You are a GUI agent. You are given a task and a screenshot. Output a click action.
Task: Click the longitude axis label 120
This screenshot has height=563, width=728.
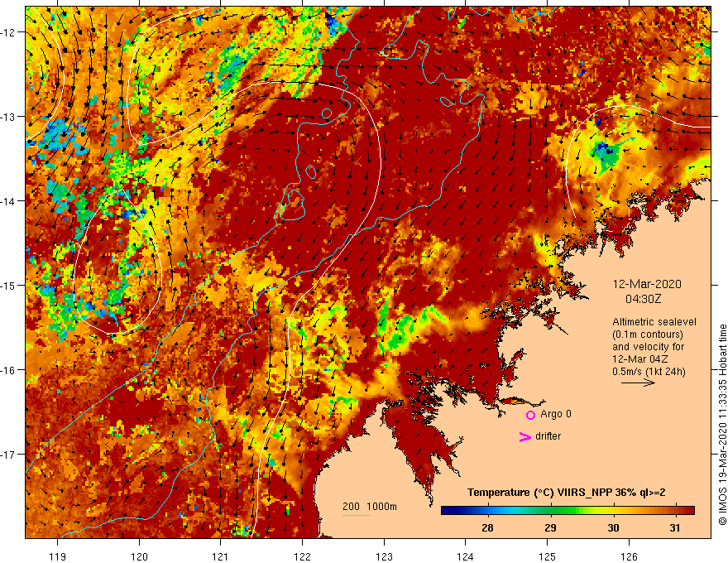tap(139, 556)
